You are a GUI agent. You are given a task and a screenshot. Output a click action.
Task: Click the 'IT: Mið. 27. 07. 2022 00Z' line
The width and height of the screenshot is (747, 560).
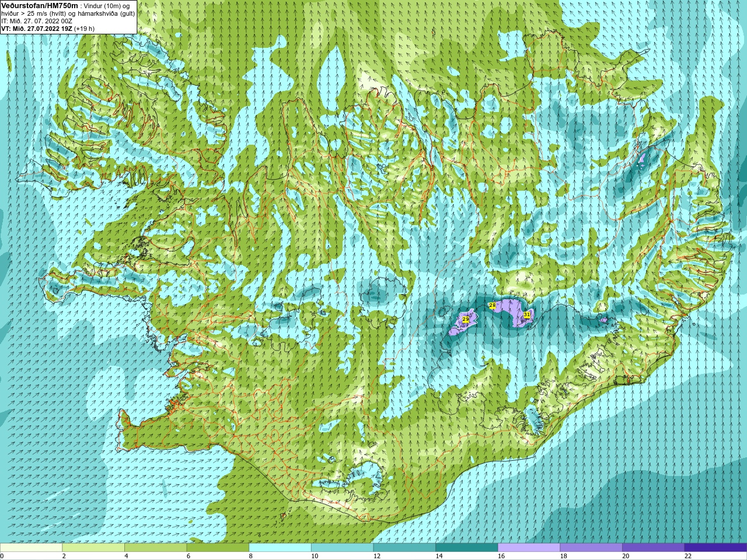coord(37,20)
